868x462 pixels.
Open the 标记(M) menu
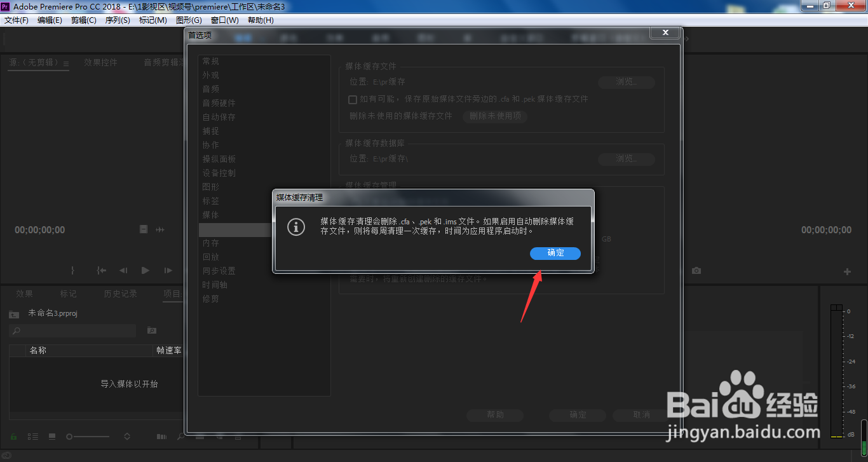[153, 20]
